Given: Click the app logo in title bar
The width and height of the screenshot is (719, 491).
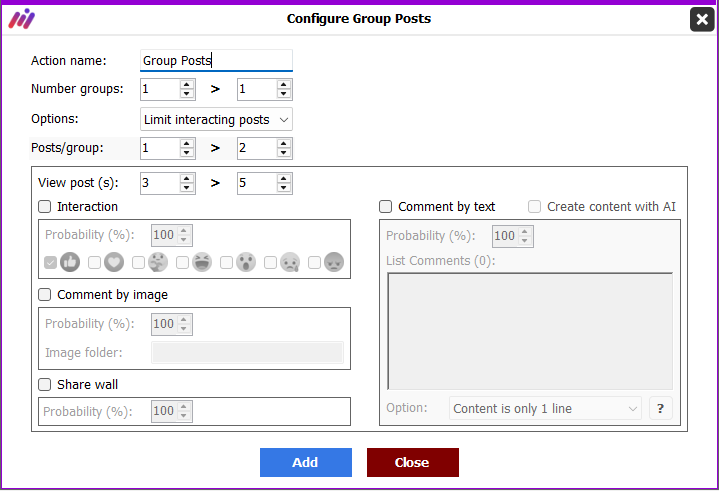Looking at the screenshot, I should click(x=22, y=19).
